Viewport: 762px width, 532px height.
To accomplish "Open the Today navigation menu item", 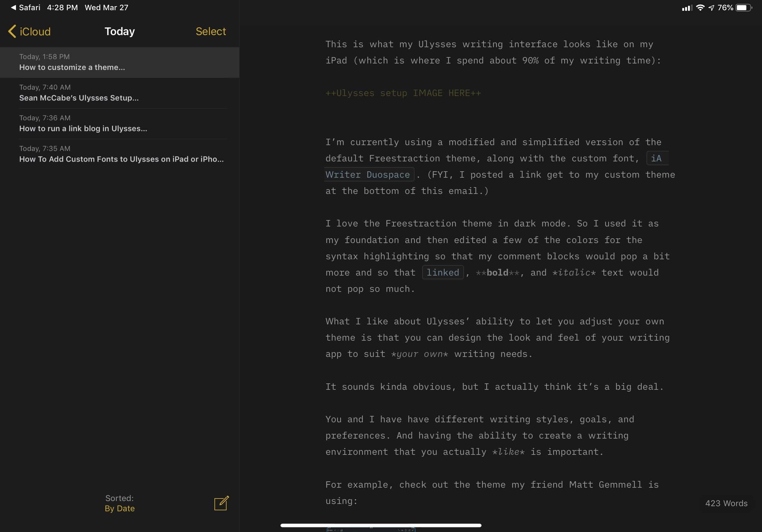I will click(x=119, y=31).
